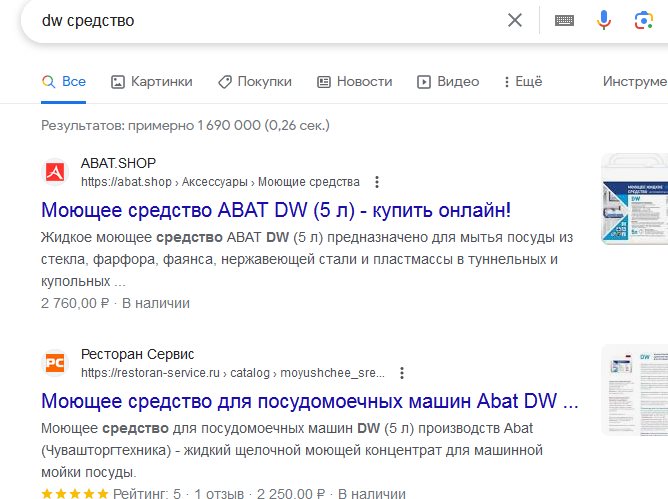Click the result count 'примерно 1 690 000' text
The width and height of the screenshot is (668, 499).
pyautogui.click(x=194, y=125)
